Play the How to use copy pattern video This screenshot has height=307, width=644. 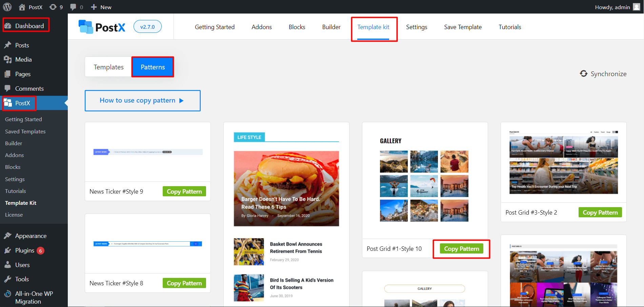pyautogui.click(x=142, y=101)
